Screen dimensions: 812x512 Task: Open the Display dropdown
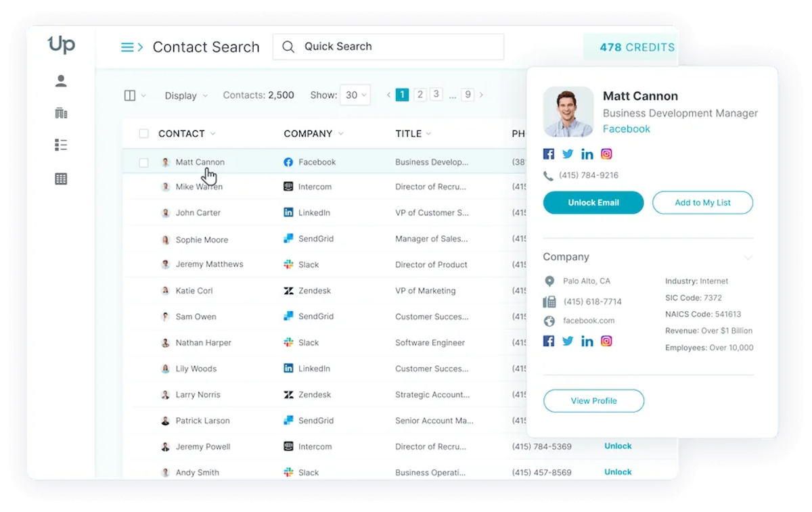coord(186,96)
